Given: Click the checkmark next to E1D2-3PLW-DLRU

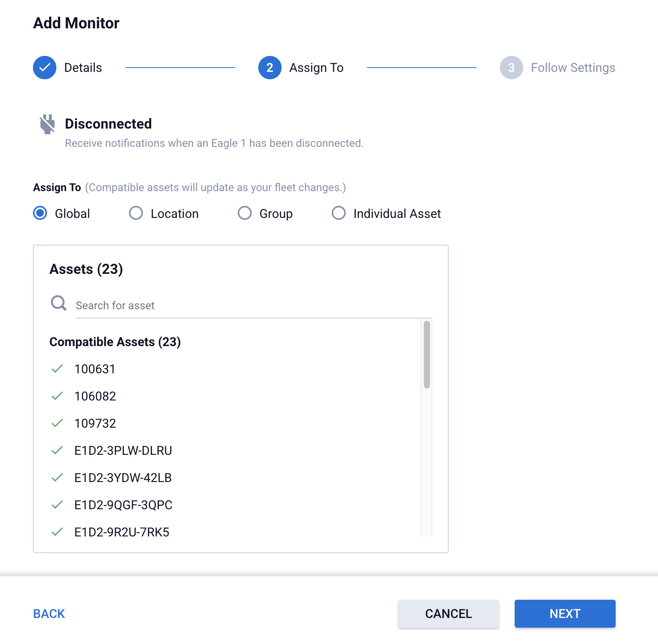Looking at the screenshot, I should [x=57, y=451].
